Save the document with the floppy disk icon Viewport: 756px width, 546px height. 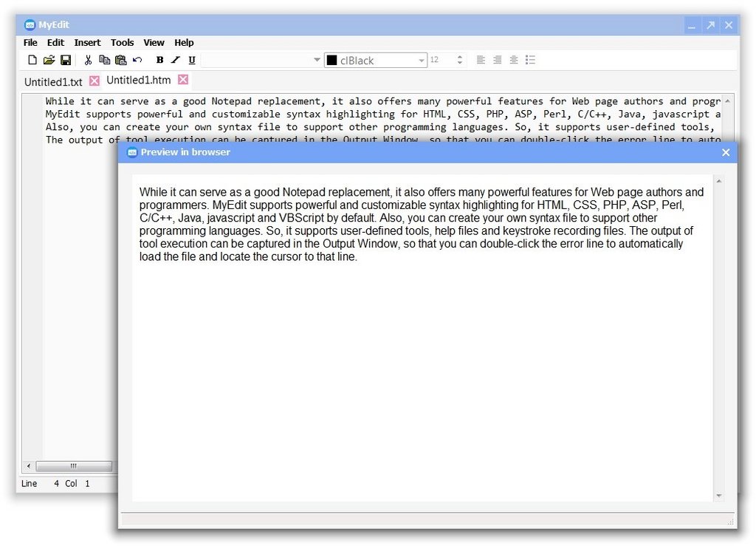(x=66, y=60)
